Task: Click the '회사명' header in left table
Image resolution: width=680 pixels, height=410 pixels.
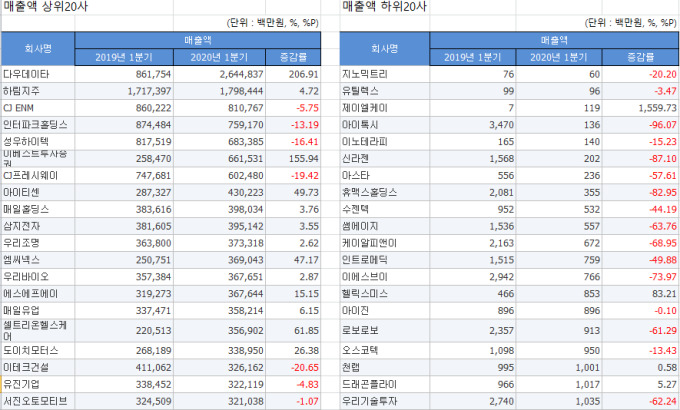Action: [38, 49]
